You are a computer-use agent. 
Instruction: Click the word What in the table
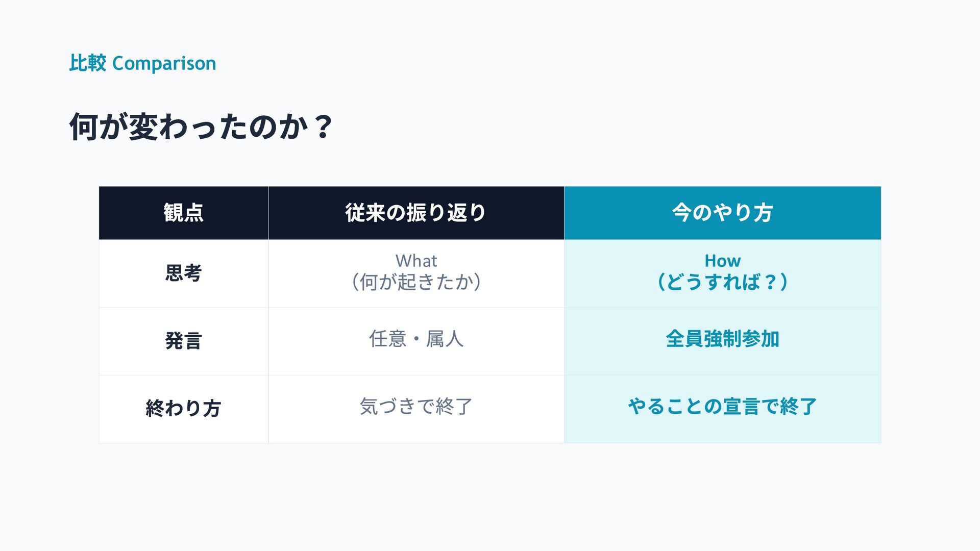(x=416, y=261)
